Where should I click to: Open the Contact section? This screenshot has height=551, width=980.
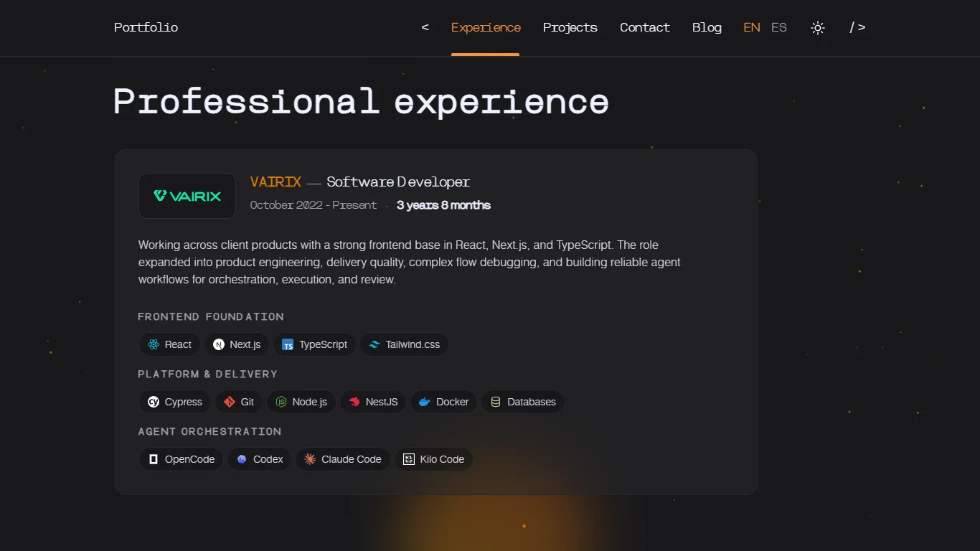pyautogui.click(x=645, y=27)
